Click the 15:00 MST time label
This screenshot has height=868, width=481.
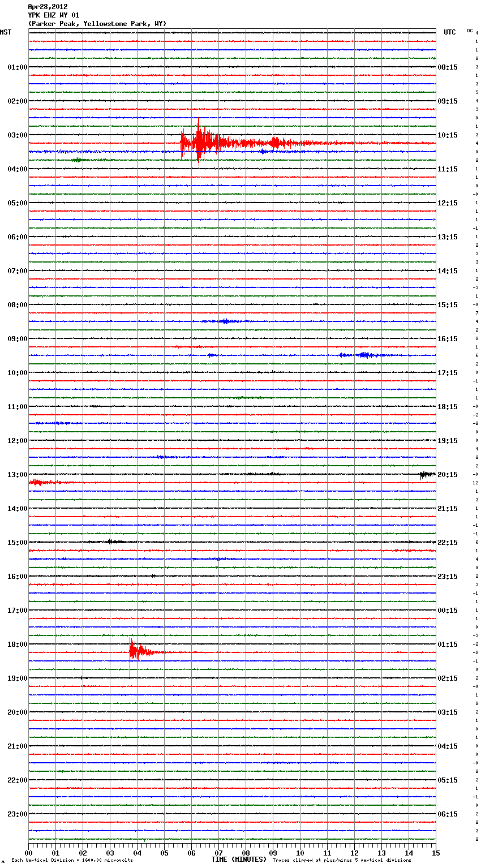point(18,543)
